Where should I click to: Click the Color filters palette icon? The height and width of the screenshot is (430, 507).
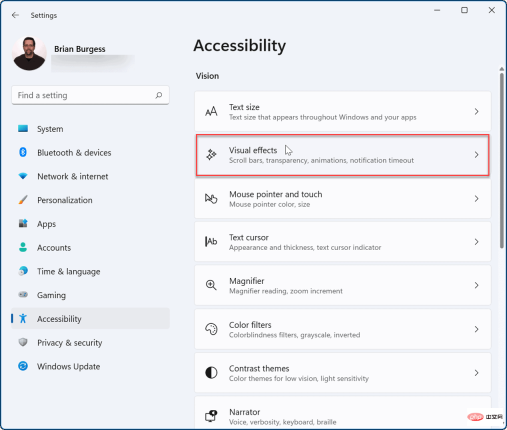[211, 329]
